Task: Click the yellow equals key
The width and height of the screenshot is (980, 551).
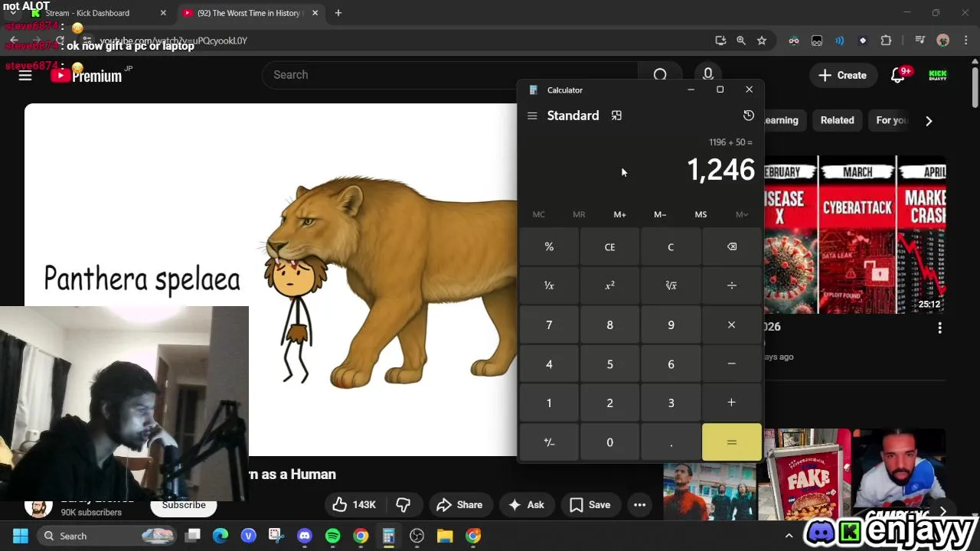Action: 732,442
